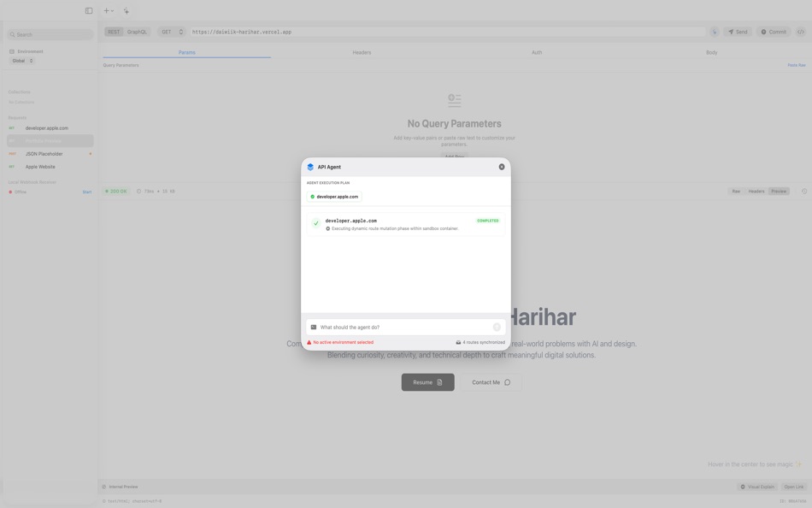Close the API Agent dialog

[x=501, y=167]
